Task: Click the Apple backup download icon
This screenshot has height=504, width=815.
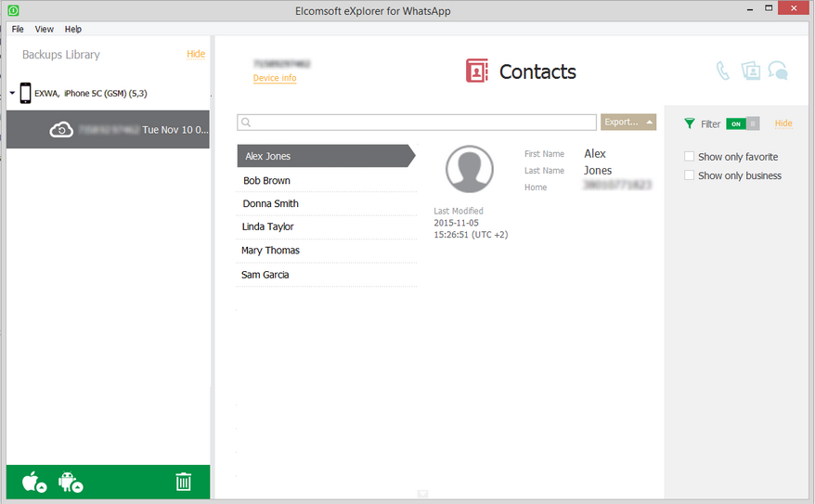Action: click(34, 482)
